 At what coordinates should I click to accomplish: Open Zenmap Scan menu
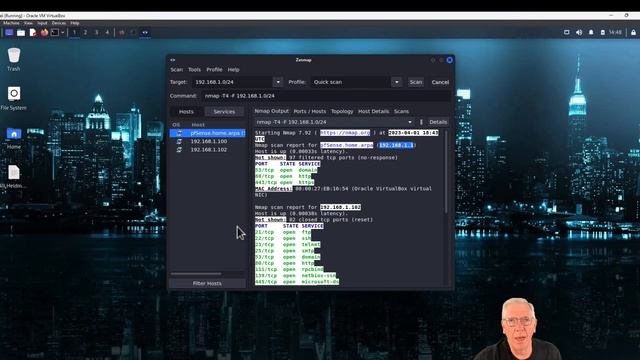tap(176, 70)
